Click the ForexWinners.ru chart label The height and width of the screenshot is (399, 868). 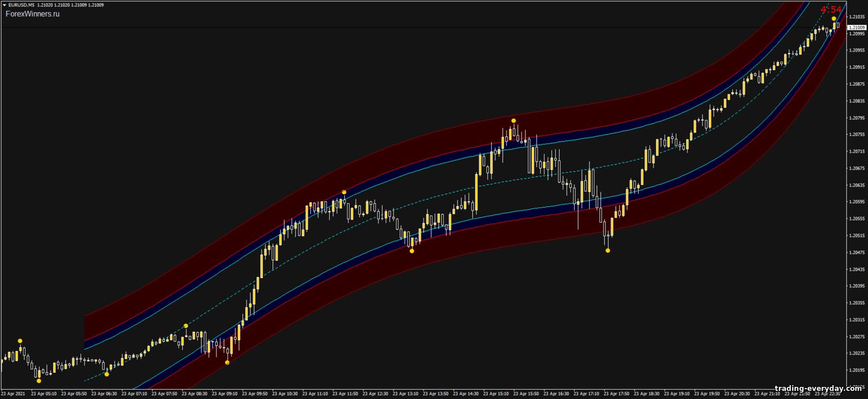32,14
